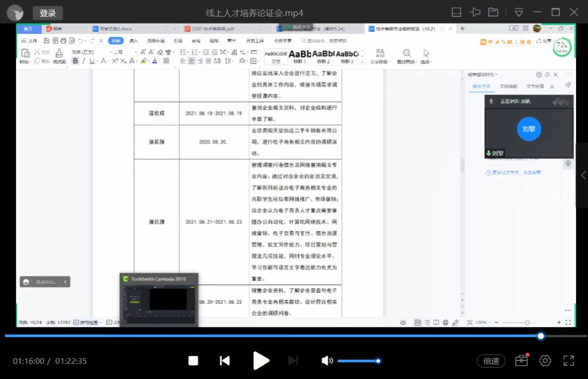588x379 pixels.
Task: Expand the right side playlist panel
Action: [583, 175]
